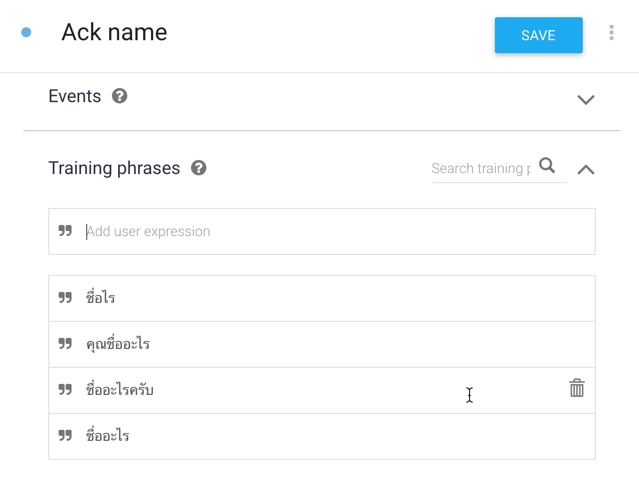Image resolution: width=639 pixels, height=494 pixels.
Task: Click the SAVE button
Action: point(538,35)
